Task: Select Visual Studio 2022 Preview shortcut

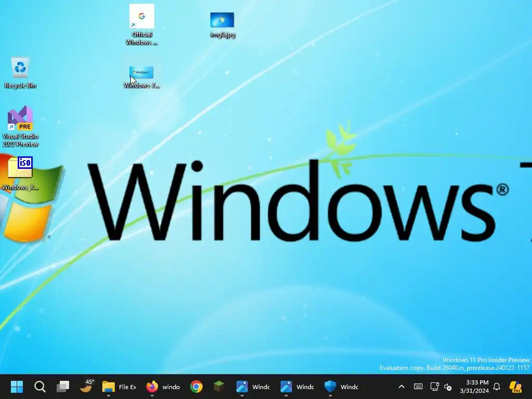Action: tap(20, 126)
